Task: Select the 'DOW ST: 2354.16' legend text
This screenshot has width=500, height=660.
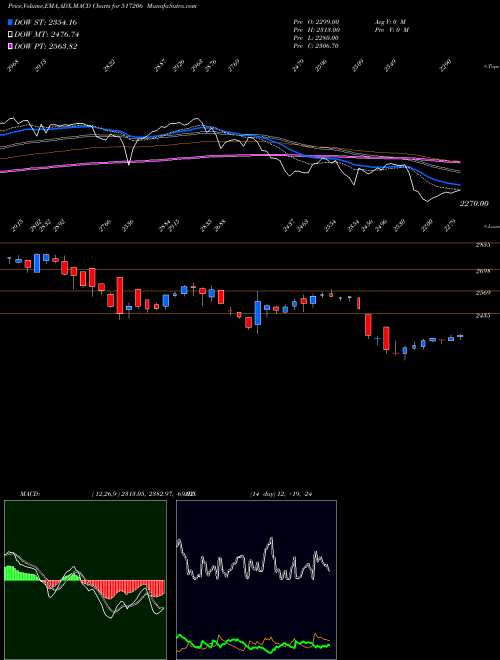Action: point(45,22)
